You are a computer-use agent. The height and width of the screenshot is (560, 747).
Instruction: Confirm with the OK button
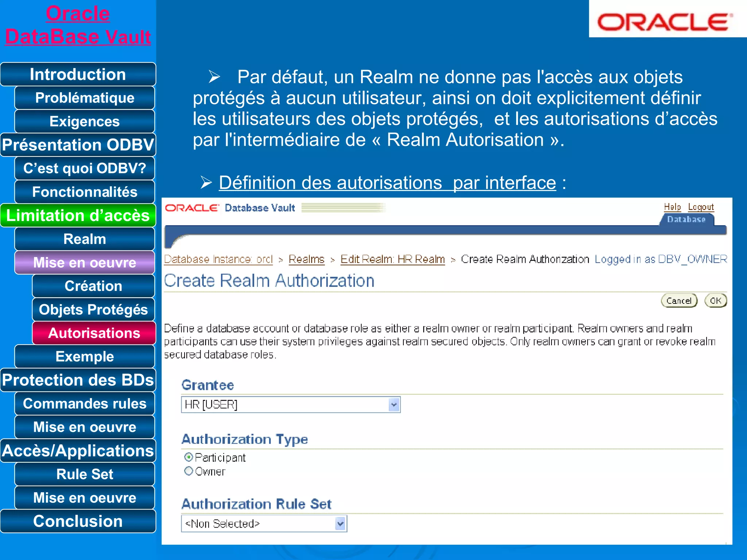[x=716, y=301]
